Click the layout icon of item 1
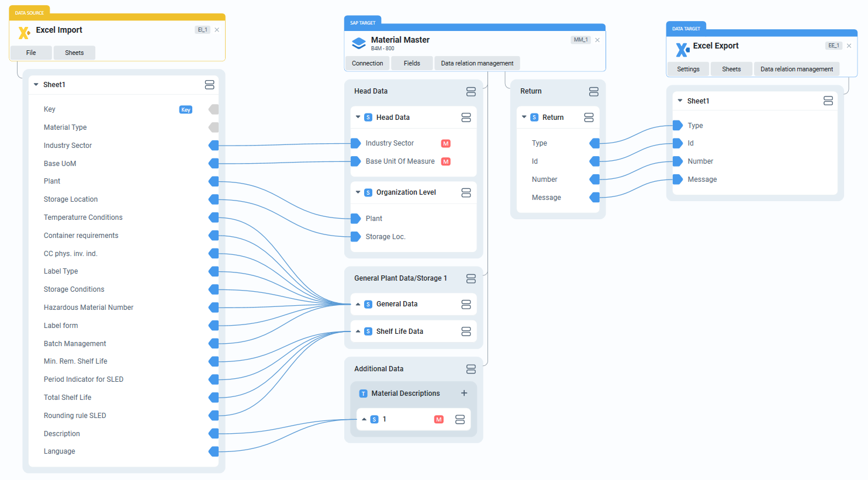Screen dimensions: 868x480 [460, 419]
